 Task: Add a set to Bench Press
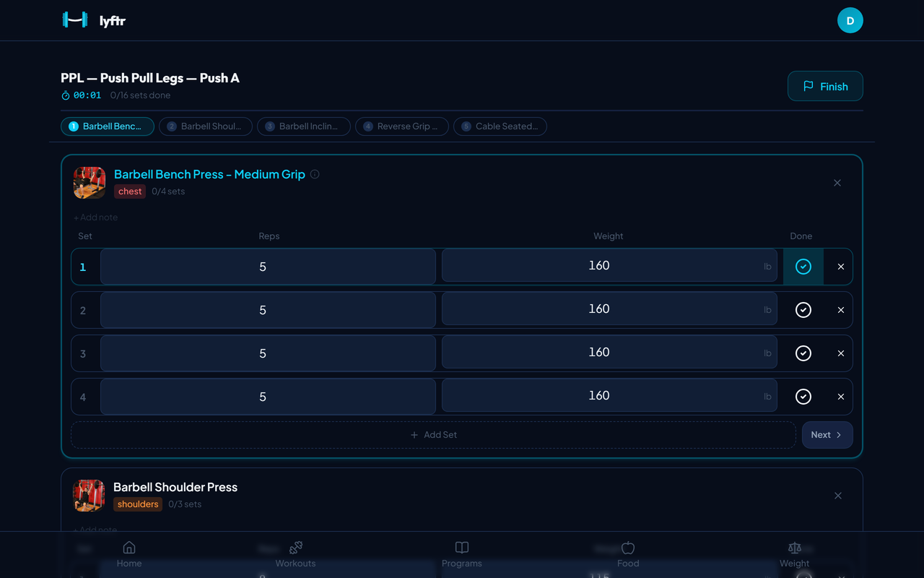point(433,435)
